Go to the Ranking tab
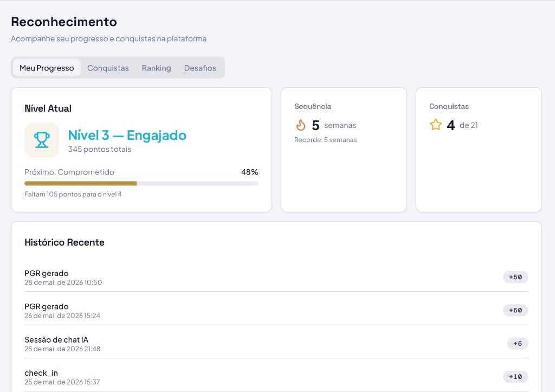The height and width of the screenshot is (392, 555). pos(157,68)
